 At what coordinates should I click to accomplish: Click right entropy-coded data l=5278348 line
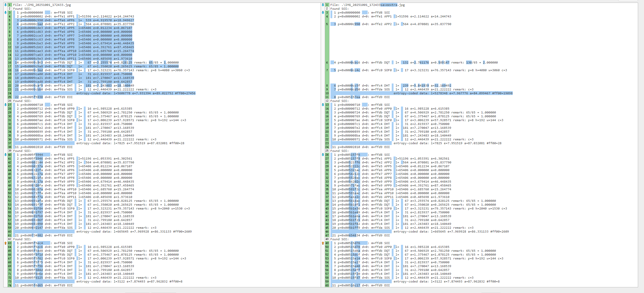tap(453, 93)
